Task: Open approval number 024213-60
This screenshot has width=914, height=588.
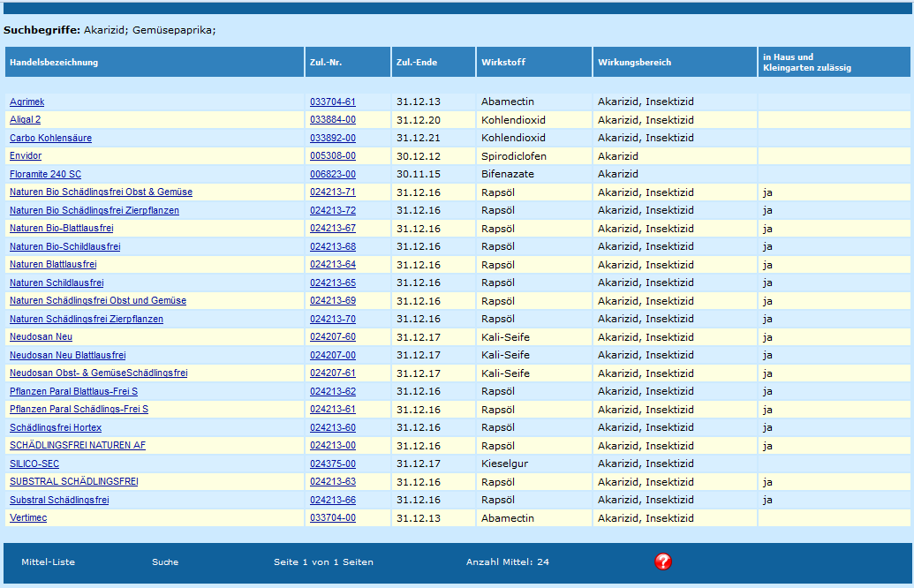Action: click(333, 427)
